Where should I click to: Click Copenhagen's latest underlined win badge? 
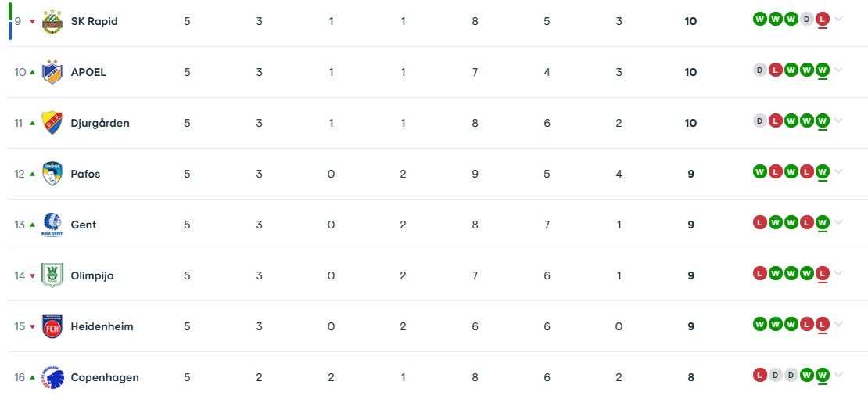(822, 376)
